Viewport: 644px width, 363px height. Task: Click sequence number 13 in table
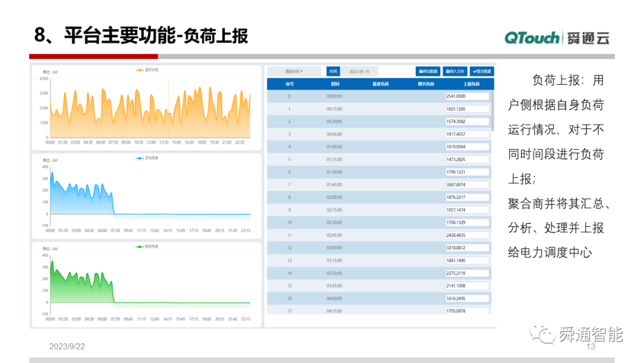click(x=290, y=261)
